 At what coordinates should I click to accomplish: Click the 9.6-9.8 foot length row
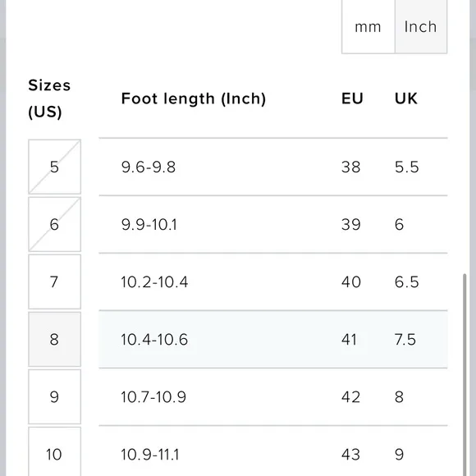click(273, 167)
